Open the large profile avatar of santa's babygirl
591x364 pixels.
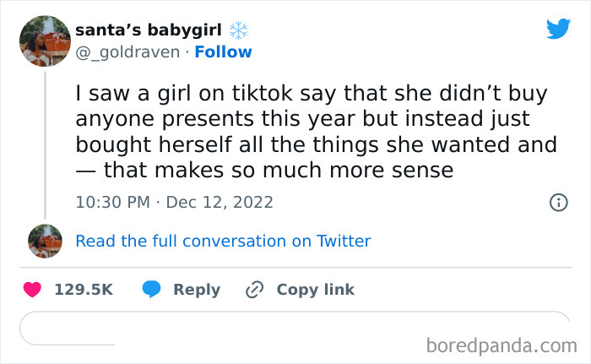[45, 41]
